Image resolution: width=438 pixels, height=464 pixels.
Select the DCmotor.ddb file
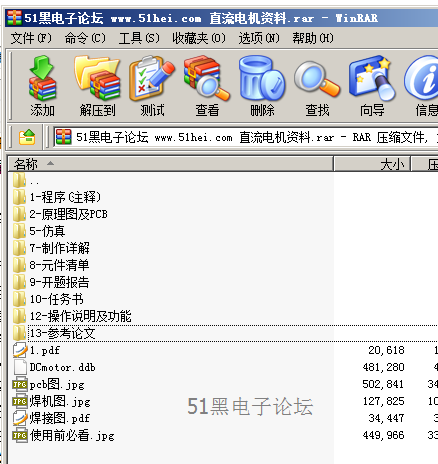[62, 367]
